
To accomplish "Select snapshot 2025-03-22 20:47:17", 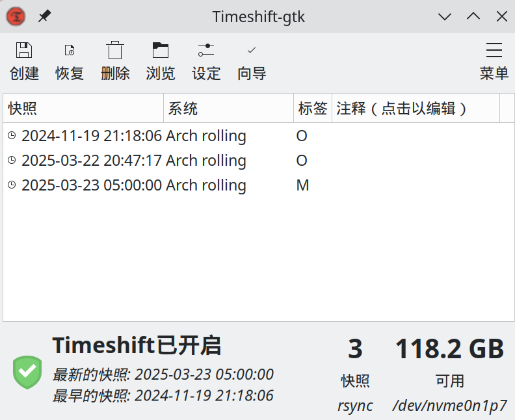I will pyautogui.click(x=91, y=161).
